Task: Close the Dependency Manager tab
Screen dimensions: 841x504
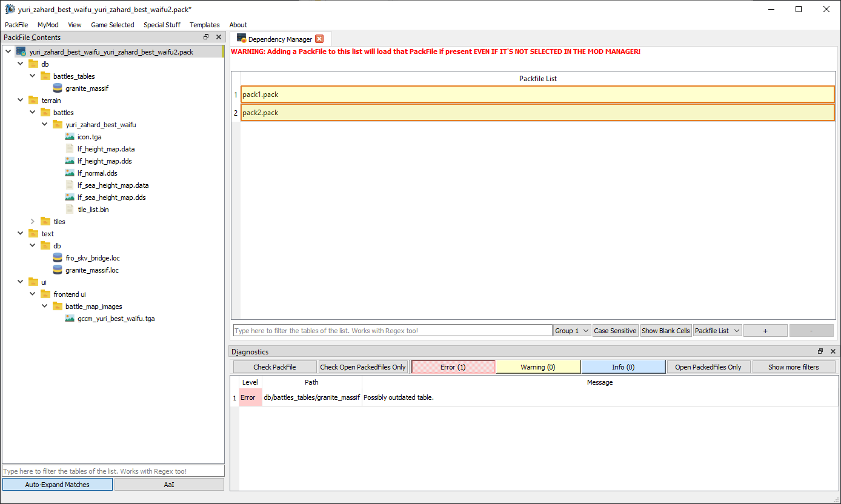Action: pos(319,39)
